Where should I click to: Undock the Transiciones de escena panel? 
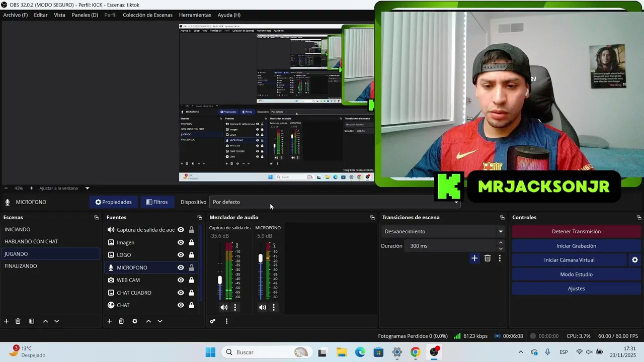pyautogui.click(x=502, y=218)
